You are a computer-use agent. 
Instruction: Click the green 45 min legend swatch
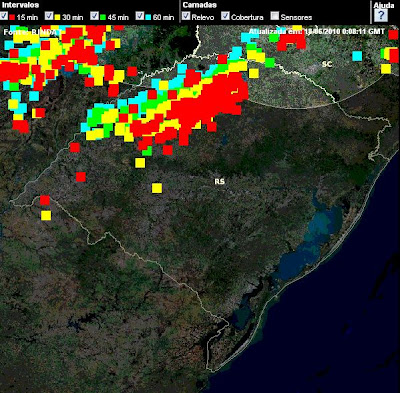103,17
